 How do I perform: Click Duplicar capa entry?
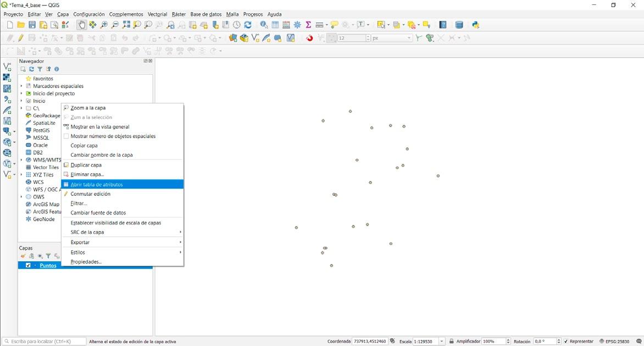[x=122, y=165]
